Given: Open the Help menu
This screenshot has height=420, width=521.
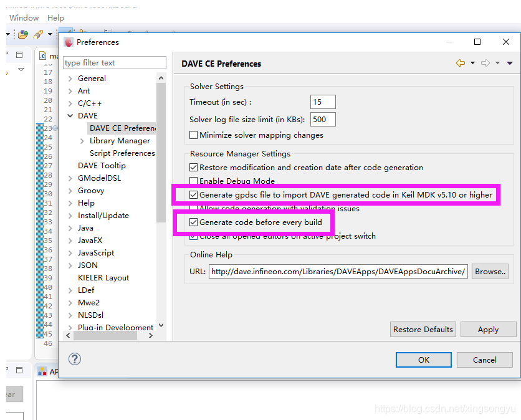Looking at the screenshot, I should (x=55, y=17).
